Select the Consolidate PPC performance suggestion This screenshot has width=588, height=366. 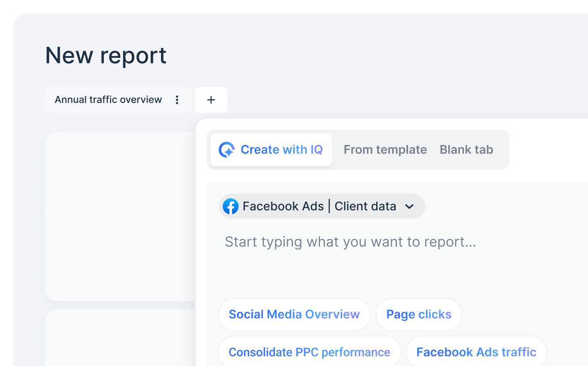(309, 352)
